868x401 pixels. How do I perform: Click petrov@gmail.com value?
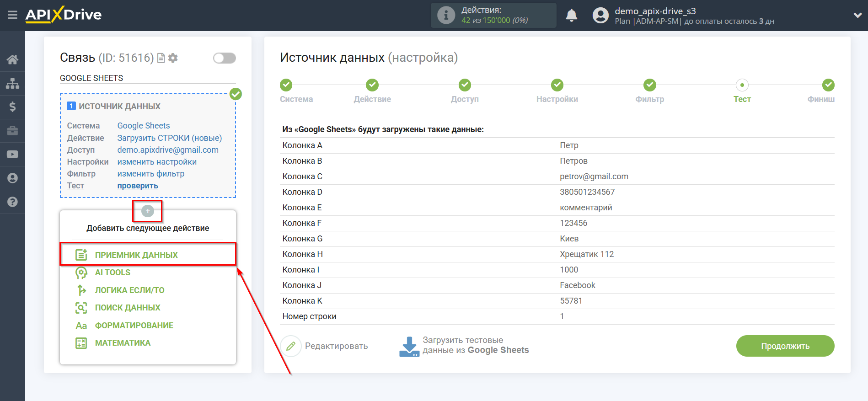click(594, 176)
